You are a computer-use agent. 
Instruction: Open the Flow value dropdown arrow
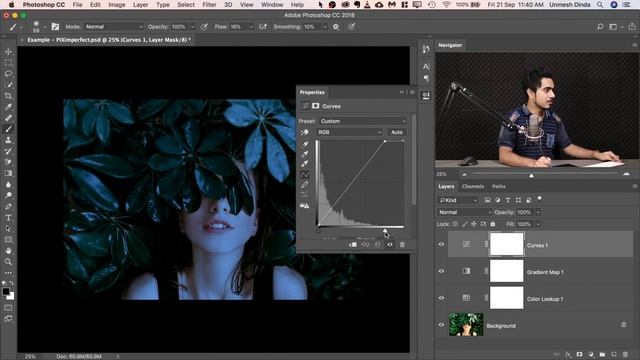tap(251, 27)
